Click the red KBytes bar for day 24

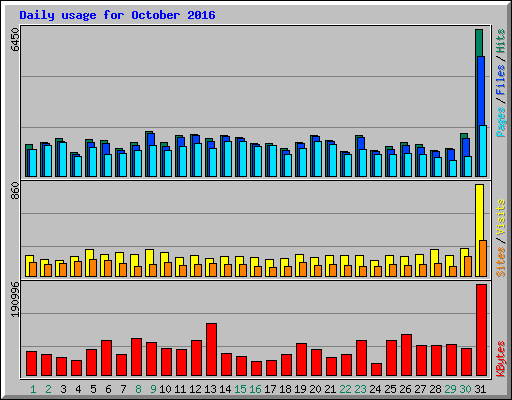click(x=376, y=370)
